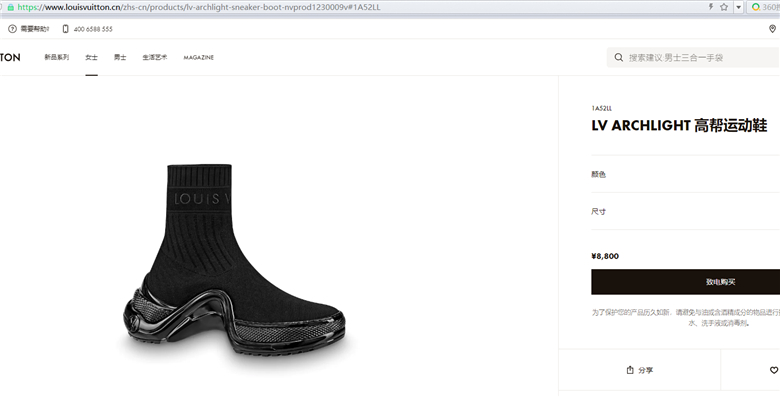Click the magnifier icon in site search
This screenshot has width=780, height=397.
pyautogui.click(x=618, y=57)
